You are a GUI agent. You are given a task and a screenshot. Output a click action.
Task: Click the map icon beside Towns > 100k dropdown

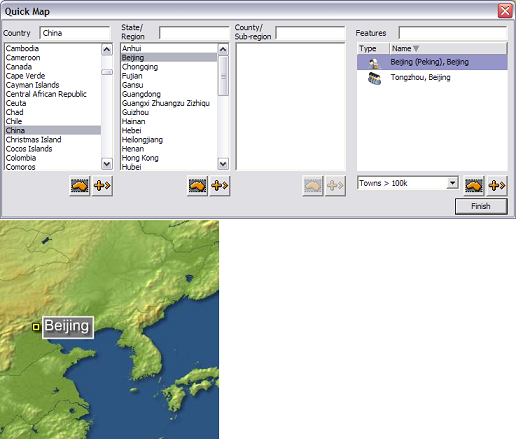point(474,186)
